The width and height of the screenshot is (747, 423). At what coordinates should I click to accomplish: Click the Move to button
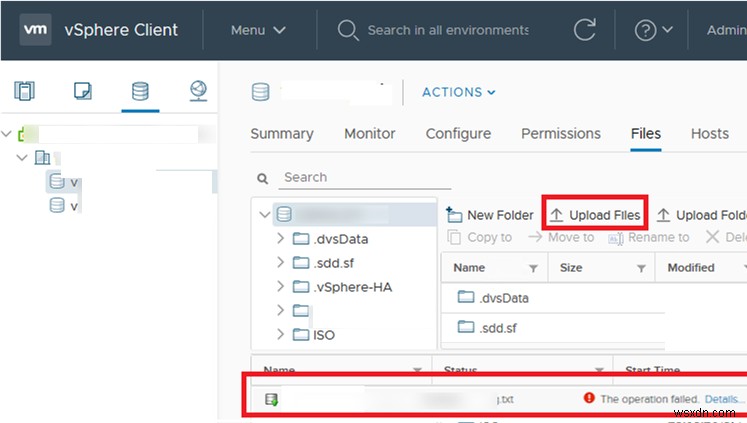coord(561,237)
